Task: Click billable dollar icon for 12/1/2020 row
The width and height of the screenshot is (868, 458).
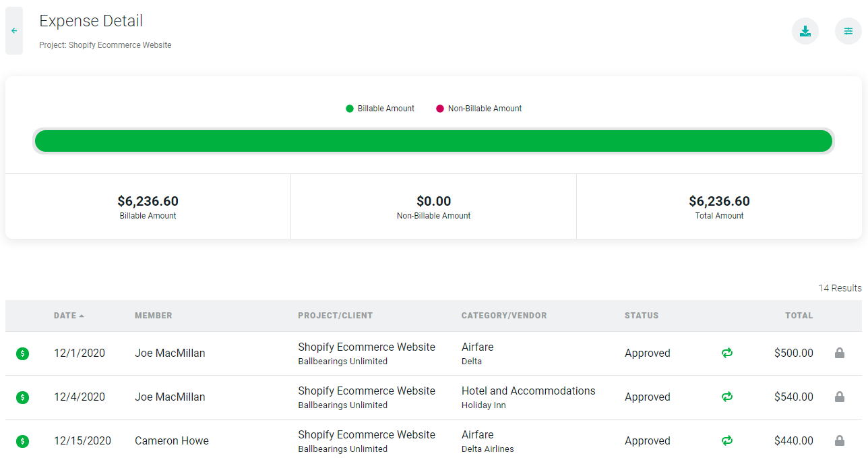Action: pos(23,353)
